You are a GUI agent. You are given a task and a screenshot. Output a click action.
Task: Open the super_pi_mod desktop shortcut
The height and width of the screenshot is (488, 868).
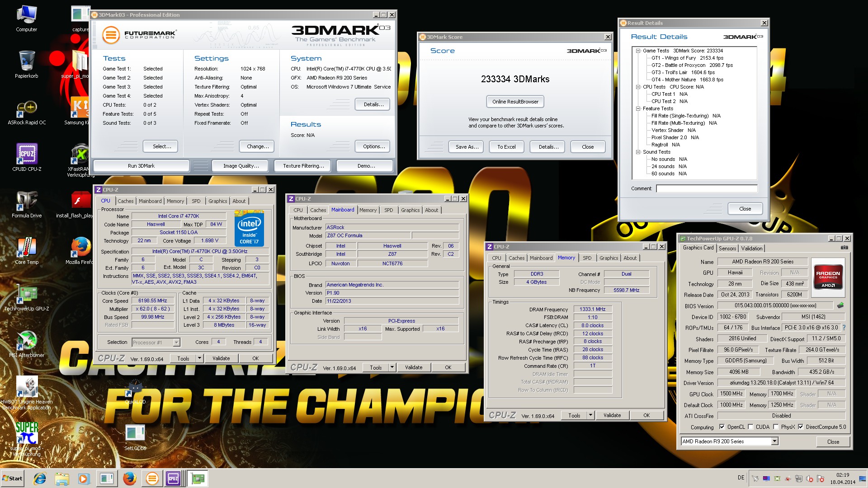27,439
